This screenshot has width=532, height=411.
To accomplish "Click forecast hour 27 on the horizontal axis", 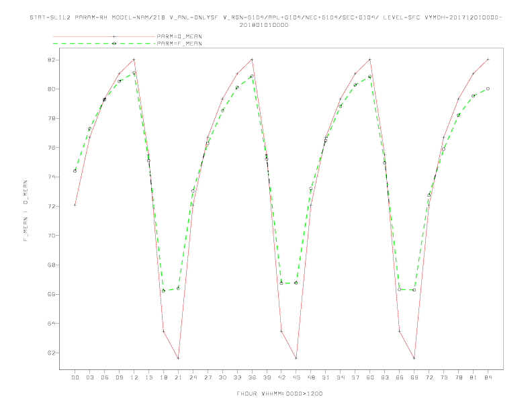I will click(208, 377).
